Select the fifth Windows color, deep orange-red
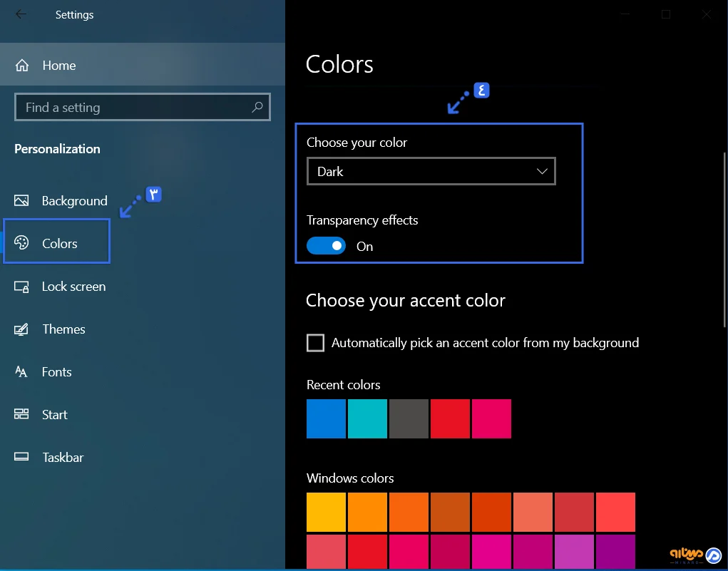The image size is (728, 571). click(491, 512)
